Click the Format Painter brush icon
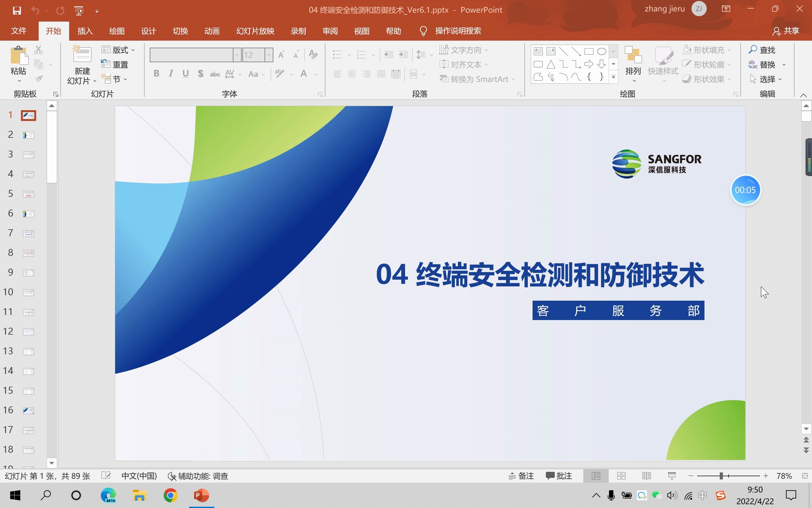 click(39, 79)
